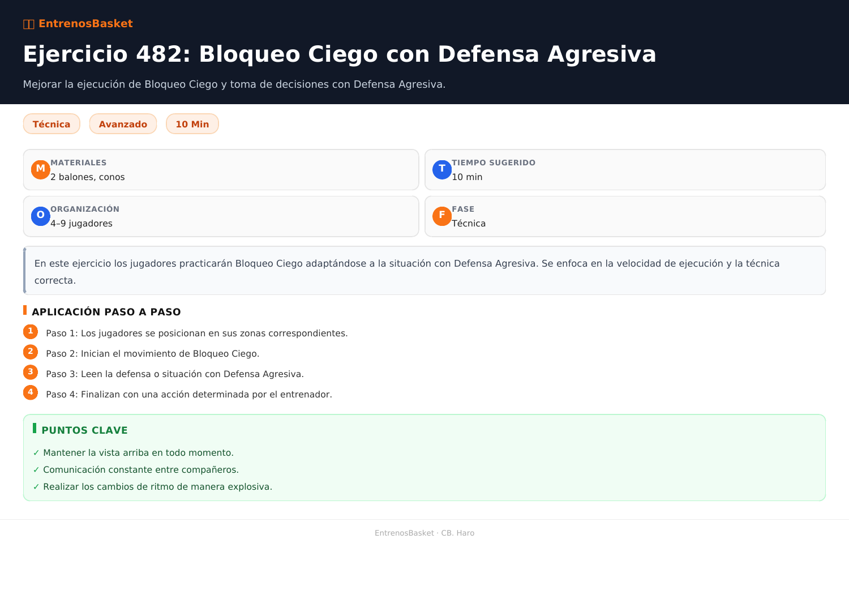Click the blue O organization icon

[x=41, y=216]
